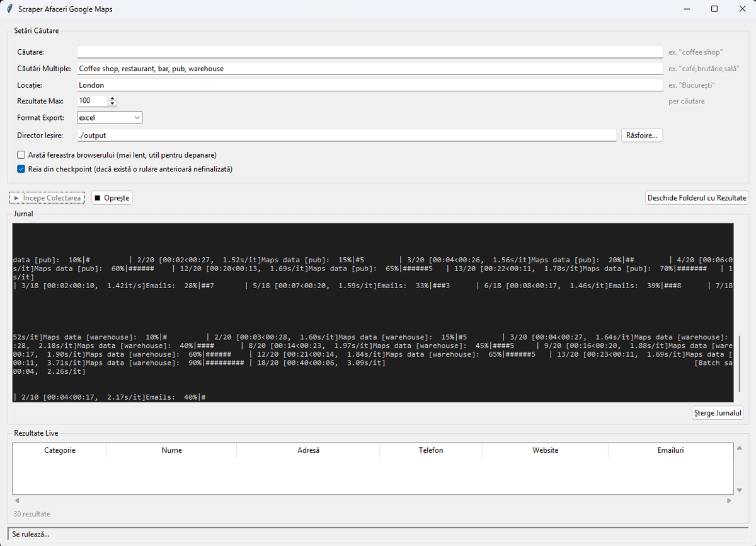Enable the Arată fereastra browserului checkbox

[x=21, y=154]
